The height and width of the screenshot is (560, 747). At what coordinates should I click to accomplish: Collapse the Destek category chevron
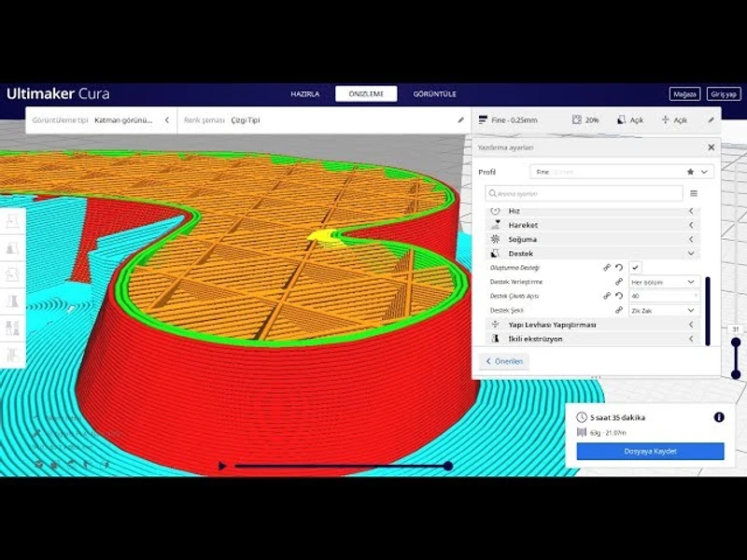point(691,253)
